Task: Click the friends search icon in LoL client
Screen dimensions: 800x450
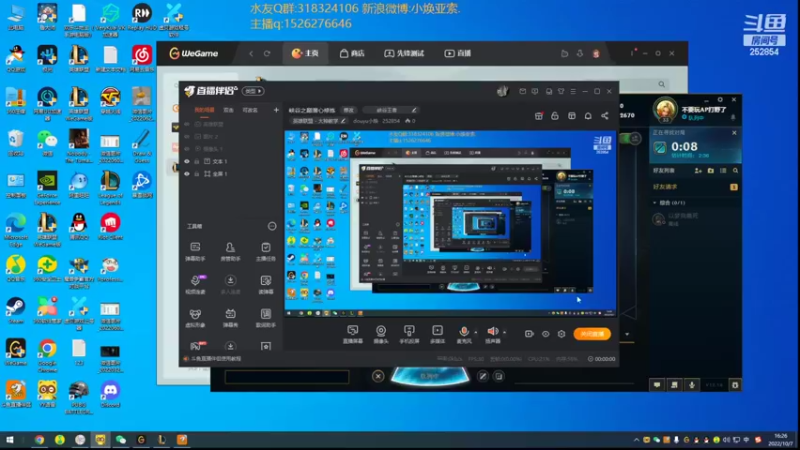Action: click(x=735, y=170)
